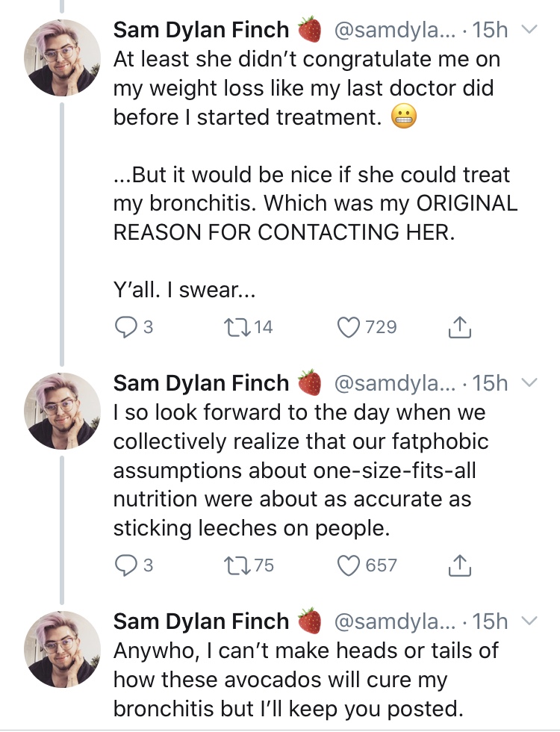Open chevron menu on the fatphobic tweet
Image resolution: width=560 pixels, height=732 pixels.
click(529, 382)
